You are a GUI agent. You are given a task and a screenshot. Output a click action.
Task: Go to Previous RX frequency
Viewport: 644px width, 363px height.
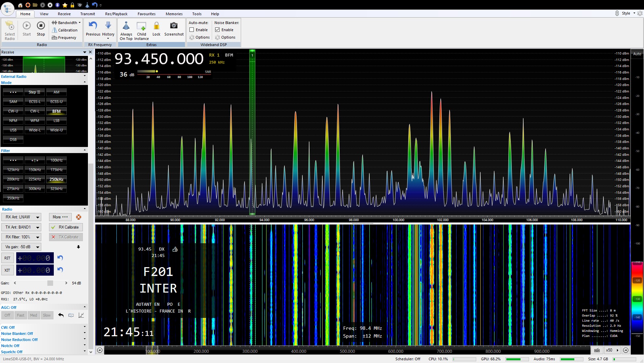pyautogui.click(x=93, y=26)
